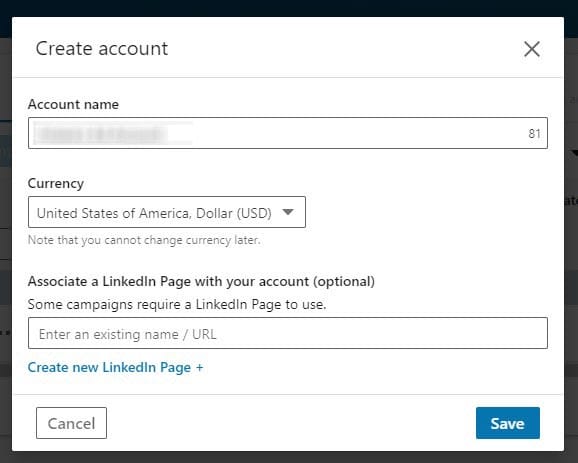
Task: Click the character counter showing 81
Action: pyautogui.click(x=534, y=133)
